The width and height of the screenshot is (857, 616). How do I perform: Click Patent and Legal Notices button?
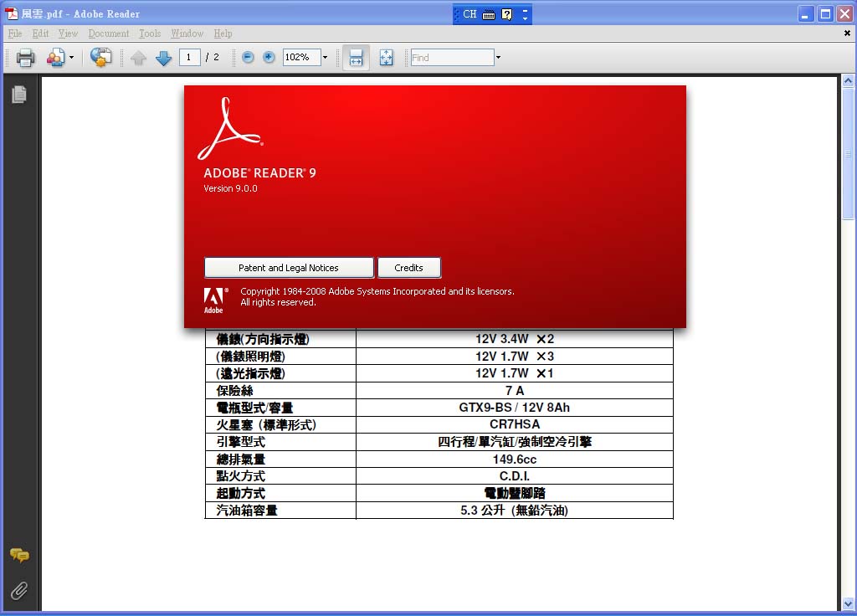(289, 268)
